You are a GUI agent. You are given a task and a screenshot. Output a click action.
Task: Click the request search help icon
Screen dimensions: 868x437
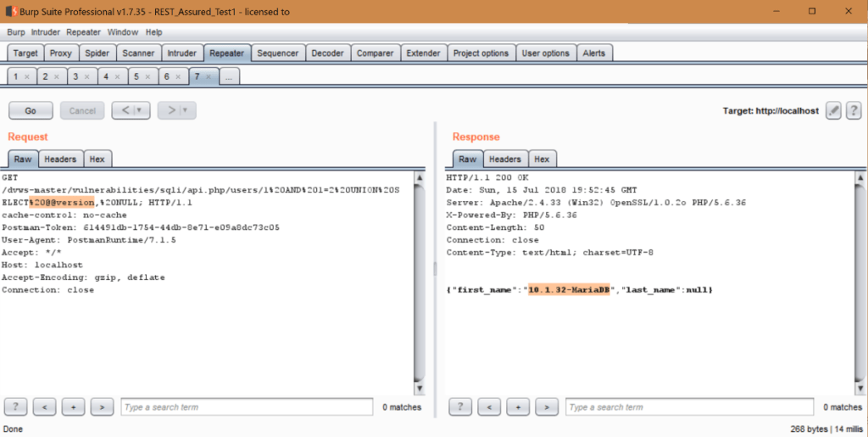(x=16, y=407)
